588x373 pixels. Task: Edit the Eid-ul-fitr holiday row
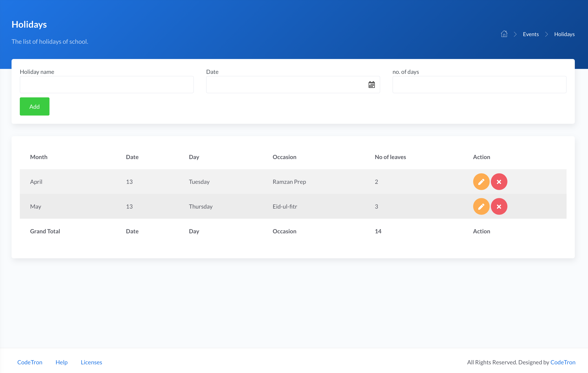tap(481, 206)
